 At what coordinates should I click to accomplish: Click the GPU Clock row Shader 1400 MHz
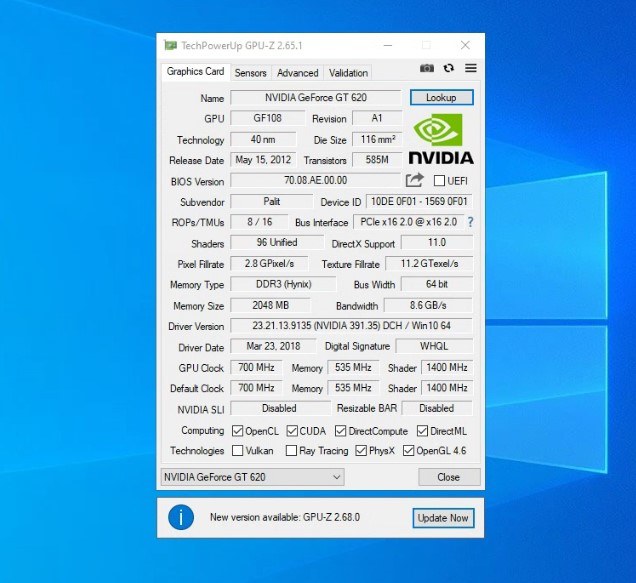447,367
